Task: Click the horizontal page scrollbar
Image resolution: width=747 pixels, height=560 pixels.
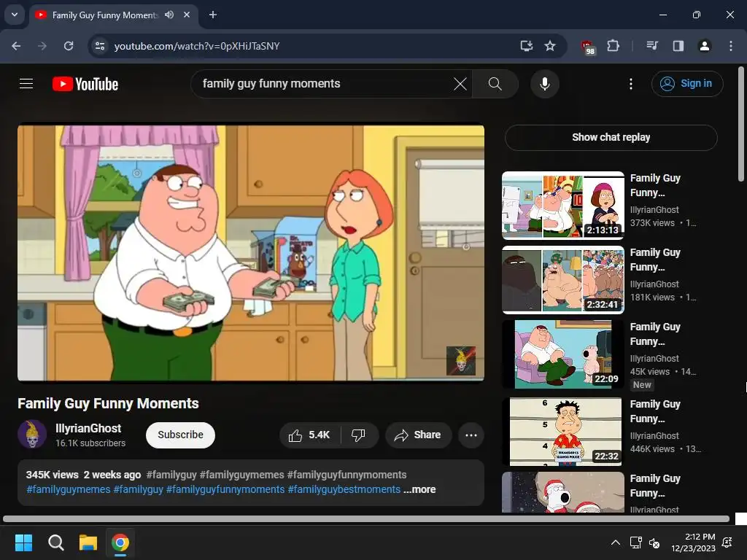Action: tap(366, 518)
